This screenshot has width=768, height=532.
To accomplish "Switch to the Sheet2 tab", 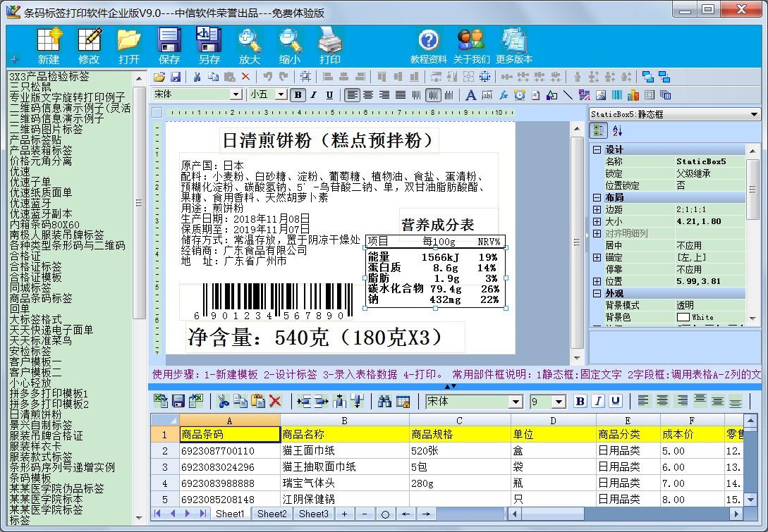I will tap(272, 514).
